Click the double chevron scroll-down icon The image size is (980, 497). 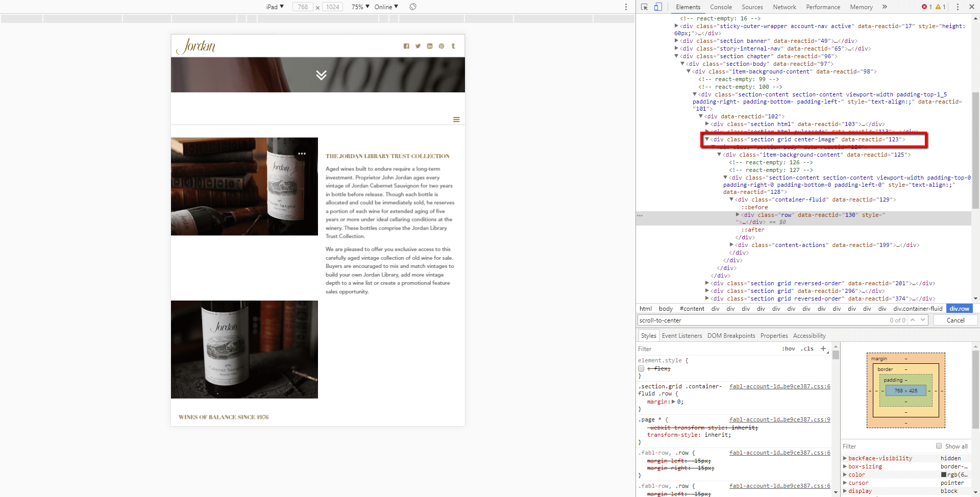point(321,75)
